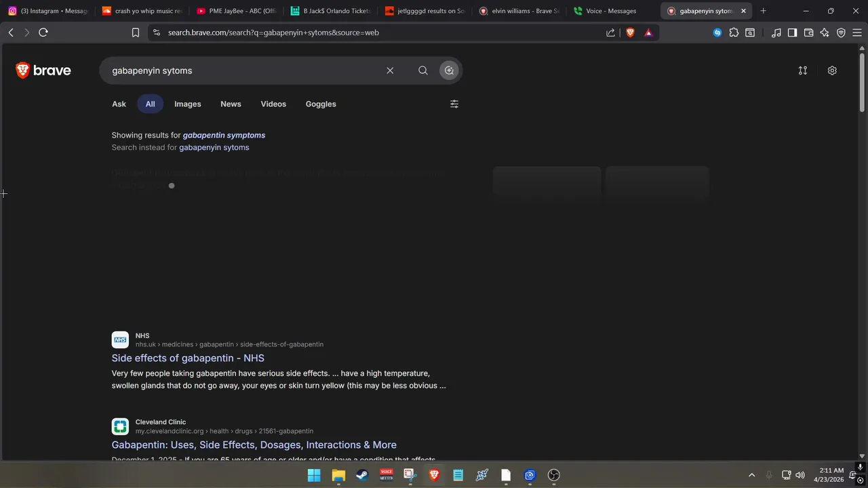Switch to Instagram Messages tab

tap(47, 11)
